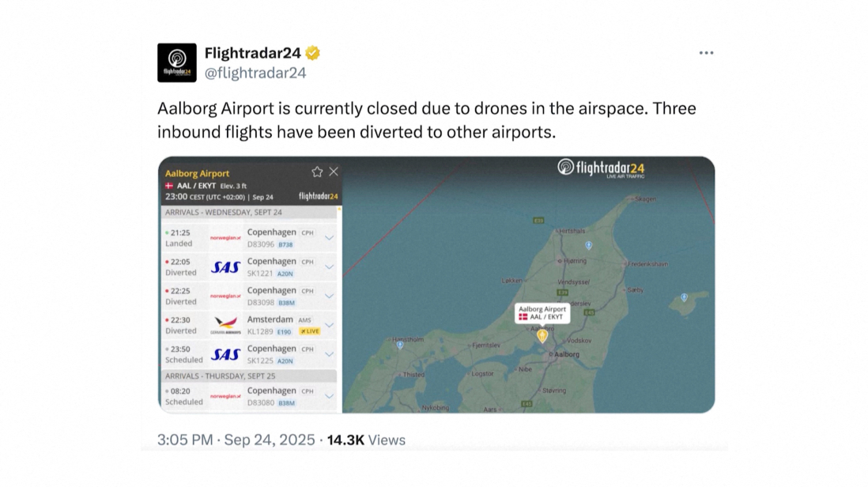The image size is (868, 487).
Task: Click the LIVE badge on flight KL1289
Action: pyautogui.click(x=309, y=331)
